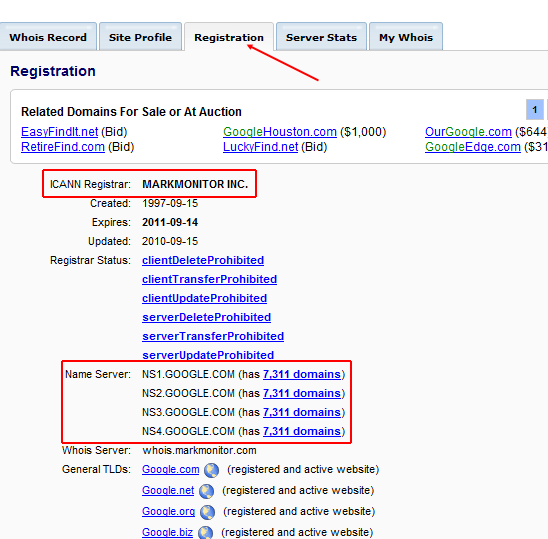The height and width of the screenshot is (539, 548).
Task: Select MARKMONITOR INC. registrar text
Action: [195, 184]
